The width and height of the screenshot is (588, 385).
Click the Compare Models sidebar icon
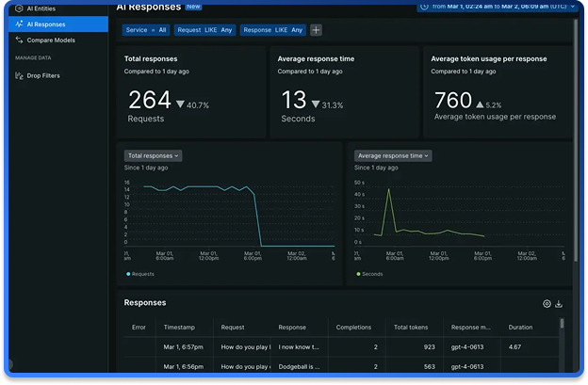[x=19, y=40]
